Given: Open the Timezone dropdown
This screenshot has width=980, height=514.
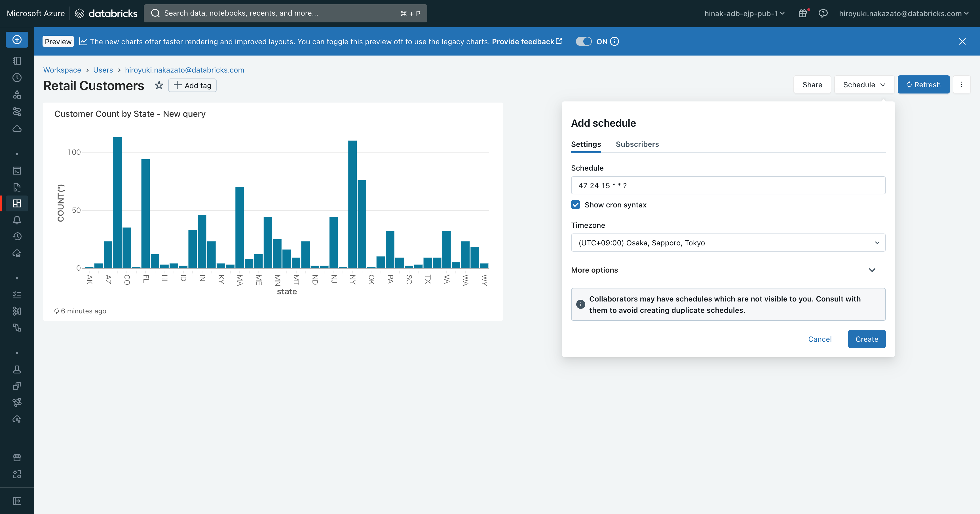Looking at the screenshot, I should click(728, 243).
